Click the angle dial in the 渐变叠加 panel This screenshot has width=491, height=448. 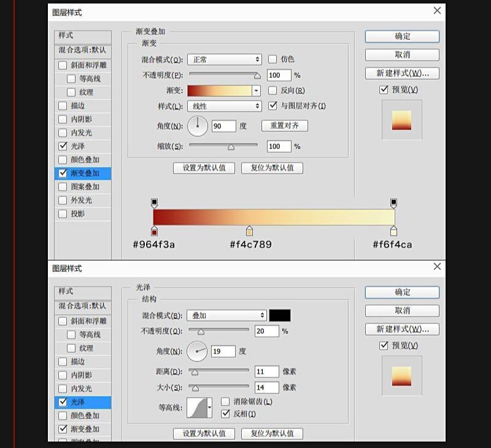[x=198, y=126]
